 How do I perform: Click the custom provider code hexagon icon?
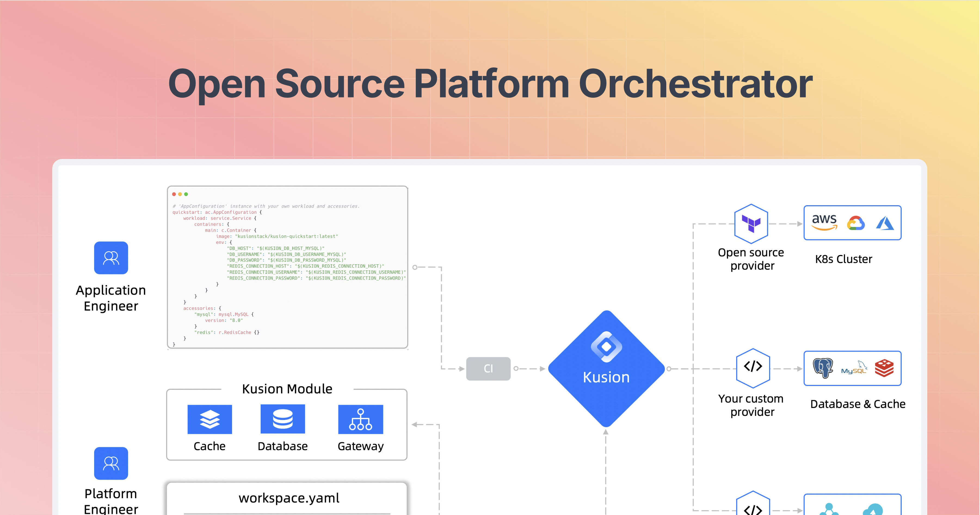(x=753, y=368)
